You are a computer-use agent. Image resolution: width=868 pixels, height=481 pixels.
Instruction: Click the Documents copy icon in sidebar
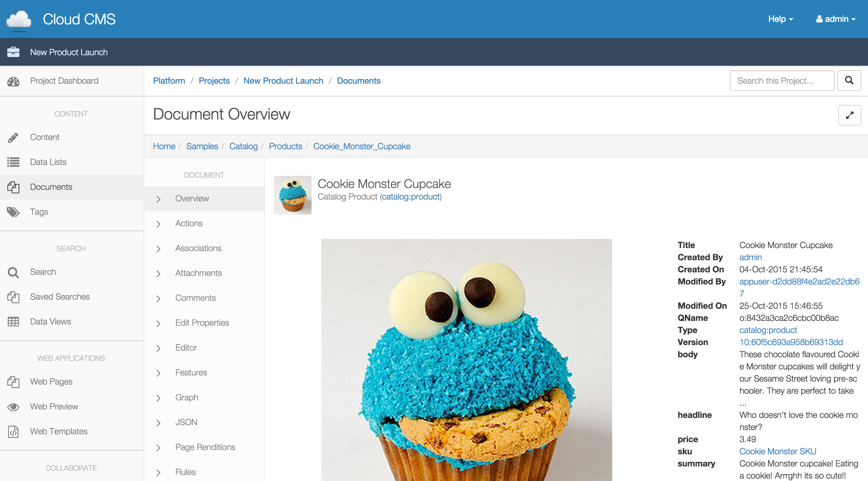13,187
